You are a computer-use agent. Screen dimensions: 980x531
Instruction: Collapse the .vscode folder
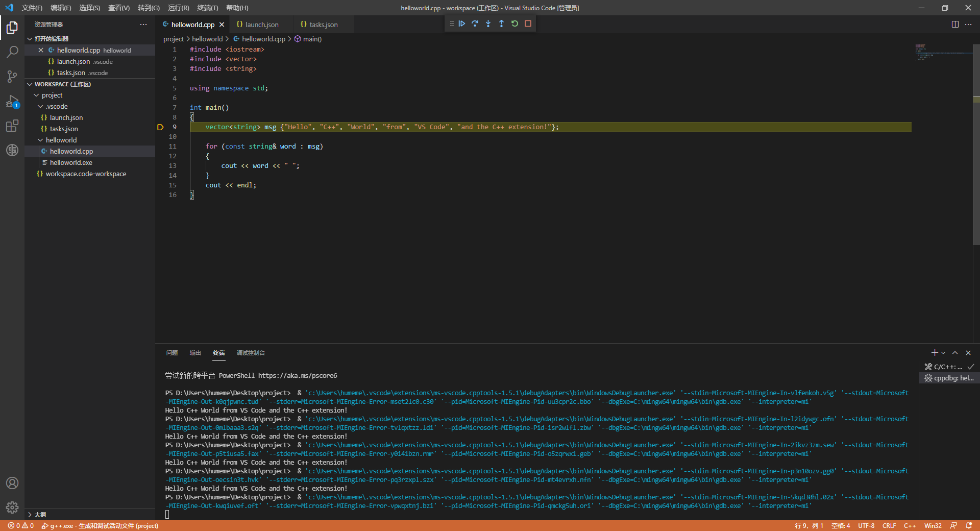[40, 107]
